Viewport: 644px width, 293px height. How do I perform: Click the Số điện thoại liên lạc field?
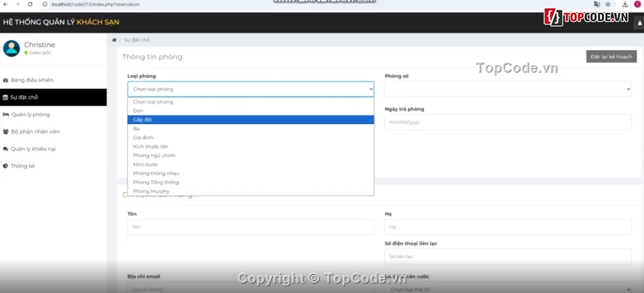pyautogui.click(x=507, y=256)
